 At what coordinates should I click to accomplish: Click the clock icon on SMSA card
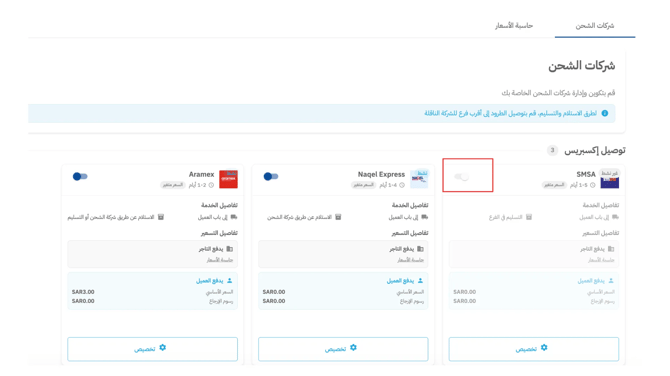coord(593,185)
